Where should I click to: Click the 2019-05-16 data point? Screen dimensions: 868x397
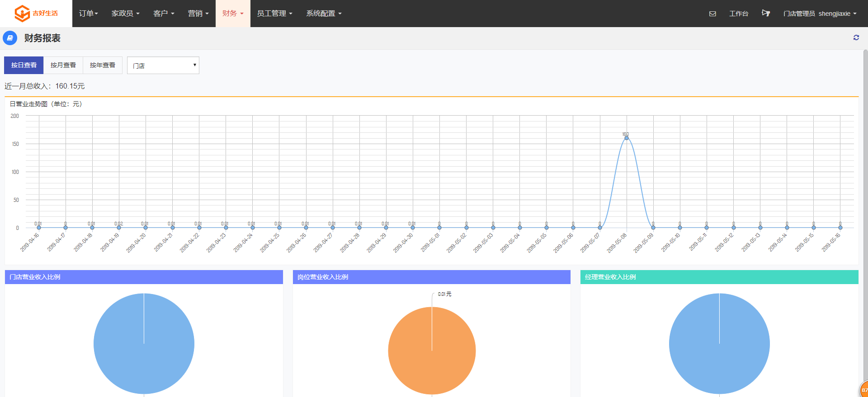click(840, 228)
